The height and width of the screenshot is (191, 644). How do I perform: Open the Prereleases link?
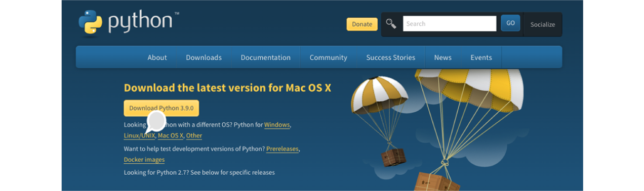tap(283, 149)
